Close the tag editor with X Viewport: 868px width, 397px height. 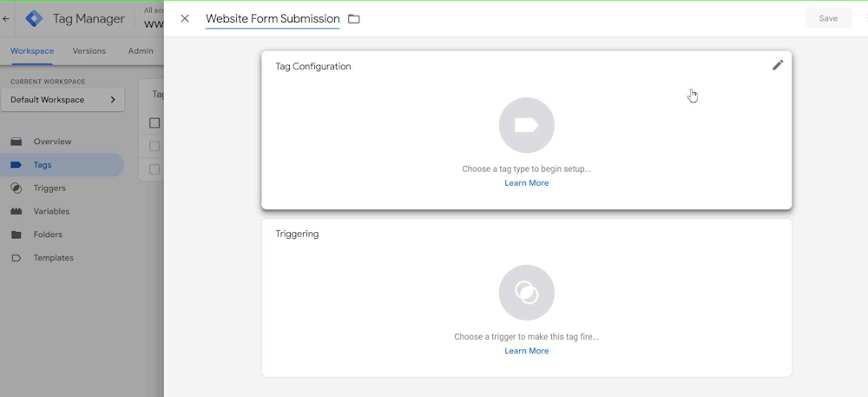[185, 18]
